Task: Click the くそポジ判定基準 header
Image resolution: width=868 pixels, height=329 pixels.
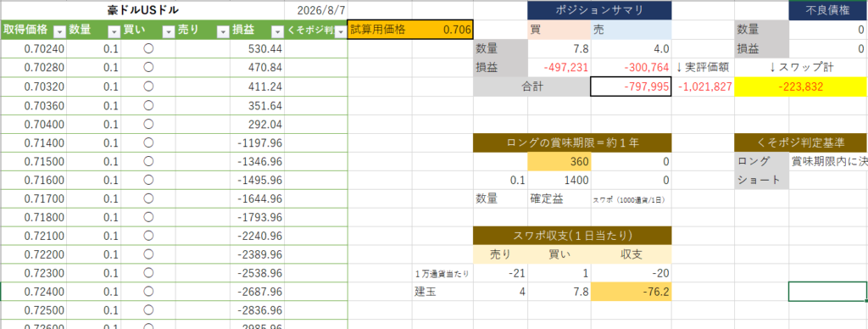Action: pos(801,143)
